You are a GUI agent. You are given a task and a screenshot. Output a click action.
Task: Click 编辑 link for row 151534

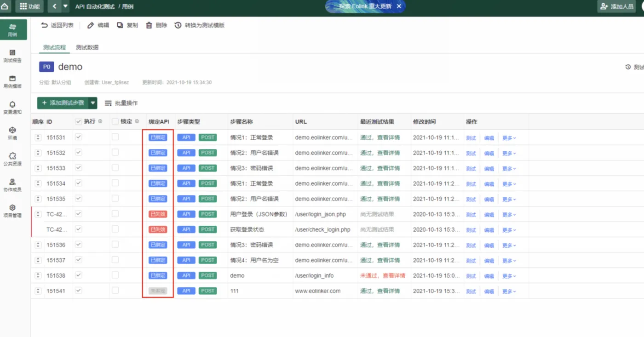(489, 184)
